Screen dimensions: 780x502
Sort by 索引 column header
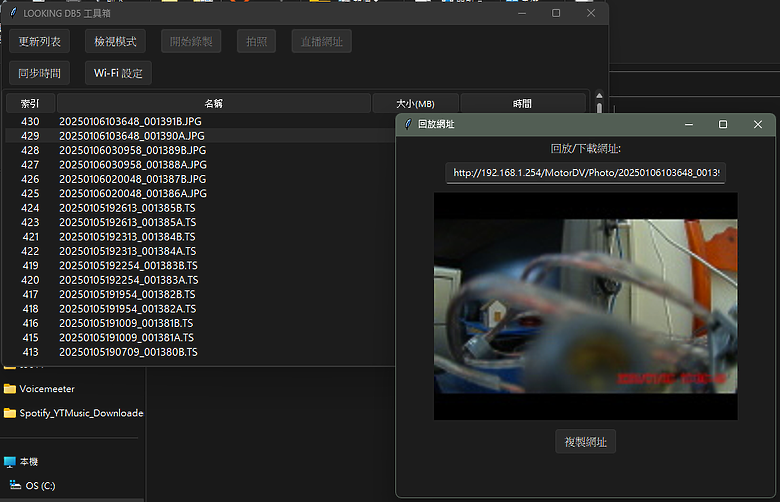coord(30,103)
